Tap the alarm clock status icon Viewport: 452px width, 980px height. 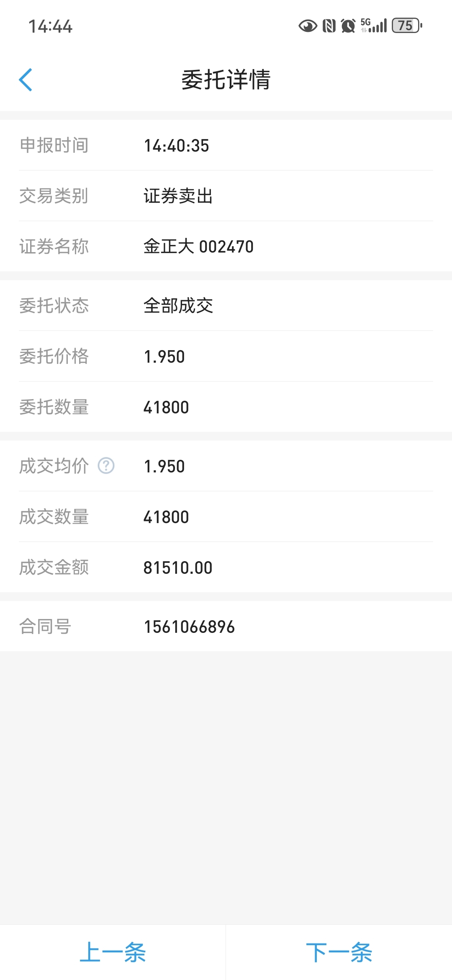348,26
